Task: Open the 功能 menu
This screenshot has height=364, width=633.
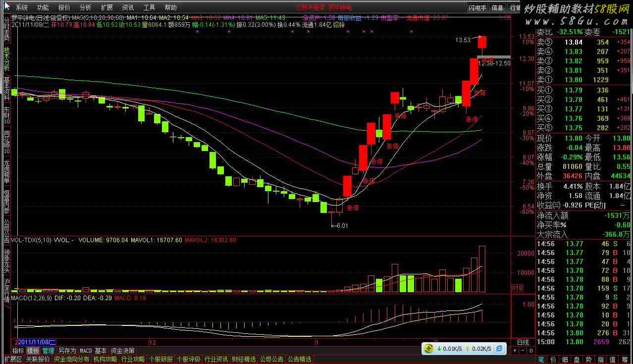Action: pyautogui.click(x=43, y=7)
